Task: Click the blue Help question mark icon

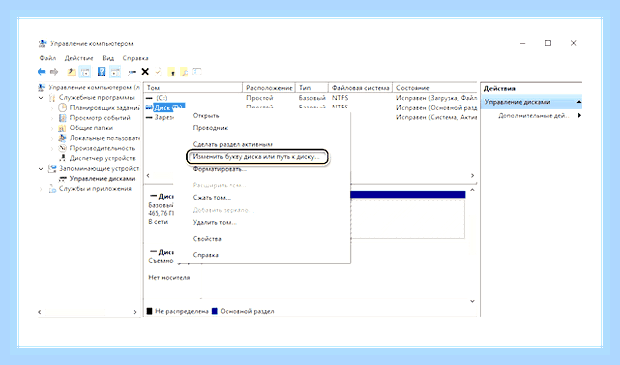Action: pos(102,72)
